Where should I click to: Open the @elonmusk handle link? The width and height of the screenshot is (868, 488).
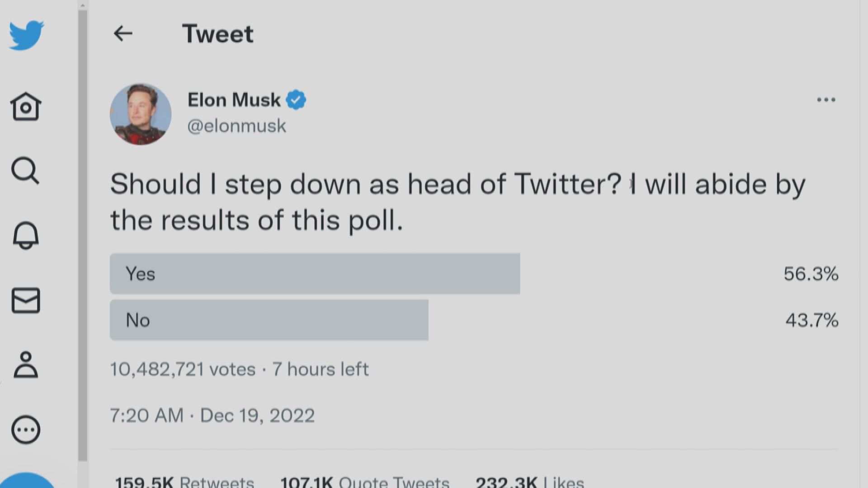pos(236,126)
